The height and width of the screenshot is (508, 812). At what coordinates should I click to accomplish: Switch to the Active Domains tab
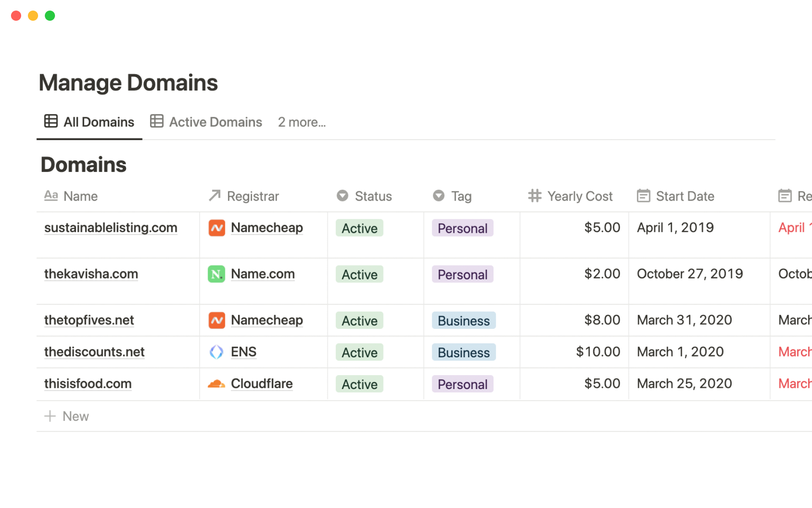206,122
